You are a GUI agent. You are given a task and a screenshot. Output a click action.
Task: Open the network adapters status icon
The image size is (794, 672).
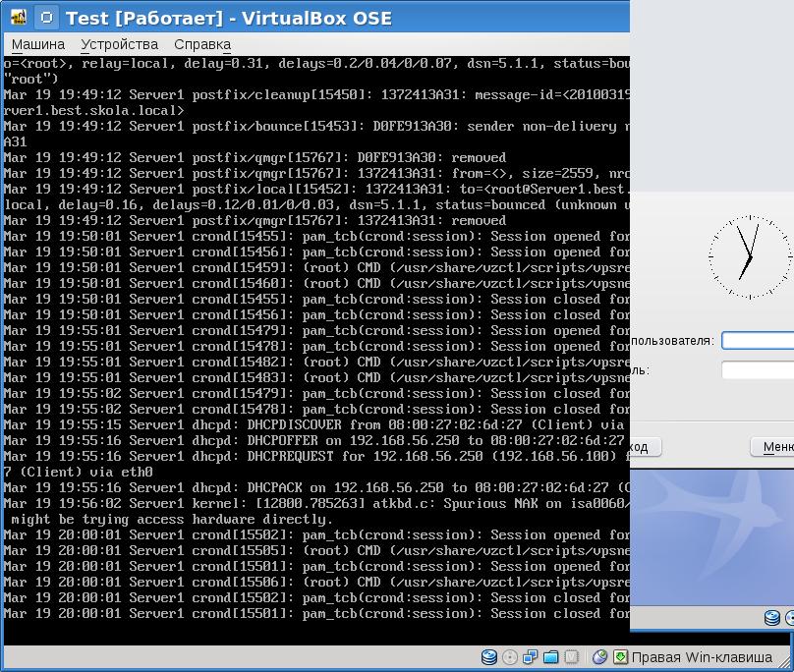[x=530, y=657]
